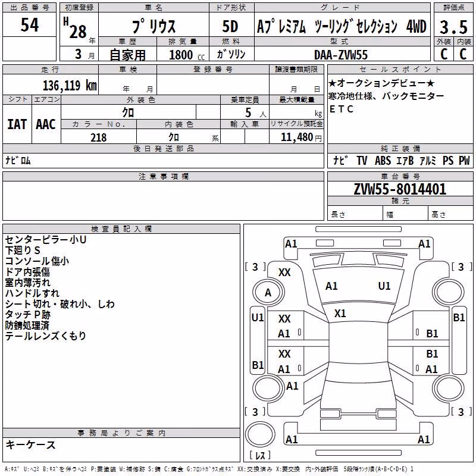Click the X1 mark on the car diagram
Image resolution: width=476 pixels, height=476 pixels.
click(340, 314)
